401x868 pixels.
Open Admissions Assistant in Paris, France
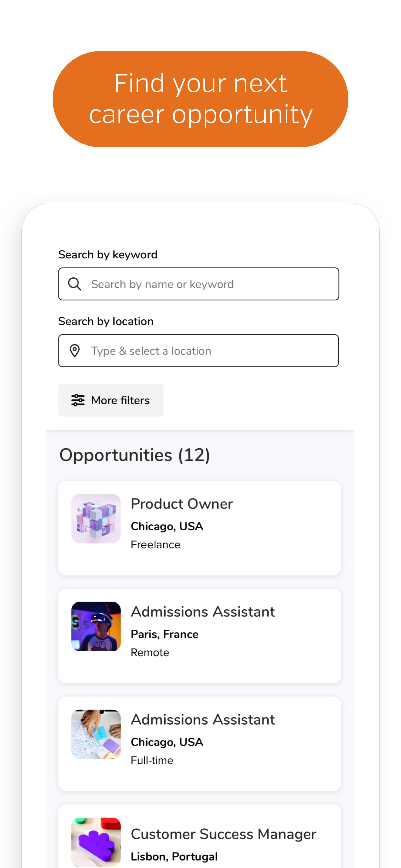(203, 612)
